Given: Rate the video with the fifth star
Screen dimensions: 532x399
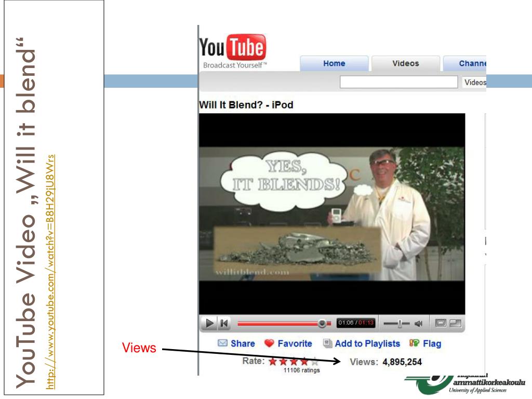Looking at the screenshot, I should pos(314,362).
